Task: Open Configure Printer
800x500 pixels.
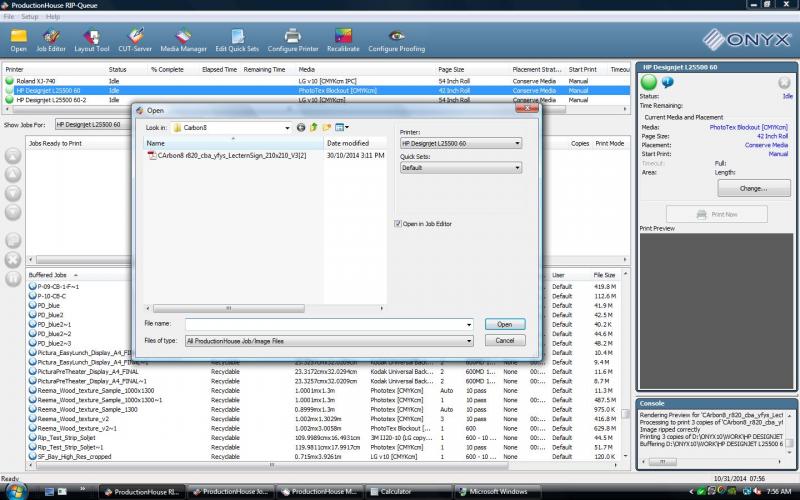Action: [293, 40]
